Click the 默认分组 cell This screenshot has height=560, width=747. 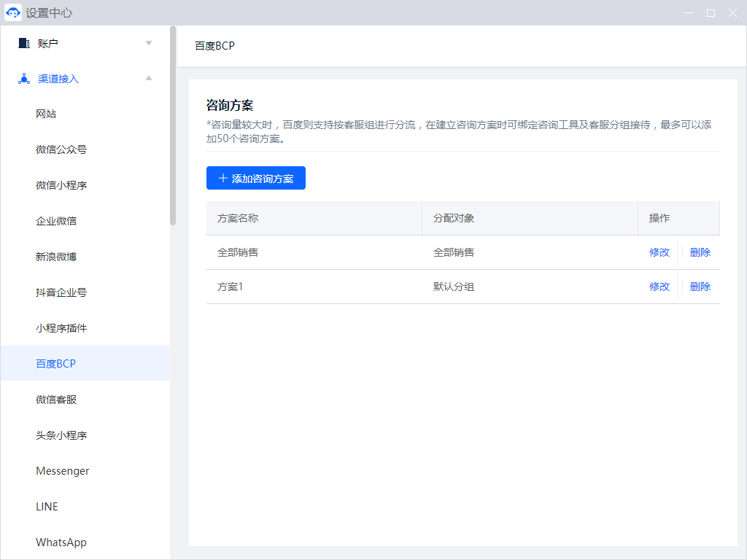454,287
